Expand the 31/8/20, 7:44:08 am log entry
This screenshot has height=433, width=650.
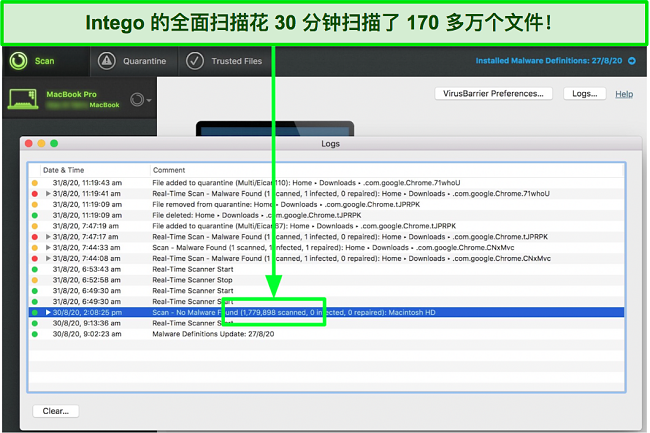pyautogui.click(x=48, y=258)
